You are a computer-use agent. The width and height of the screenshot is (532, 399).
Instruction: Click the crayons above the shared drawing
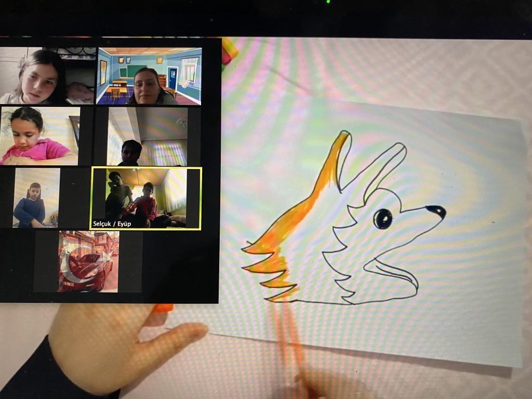(229, 52)
